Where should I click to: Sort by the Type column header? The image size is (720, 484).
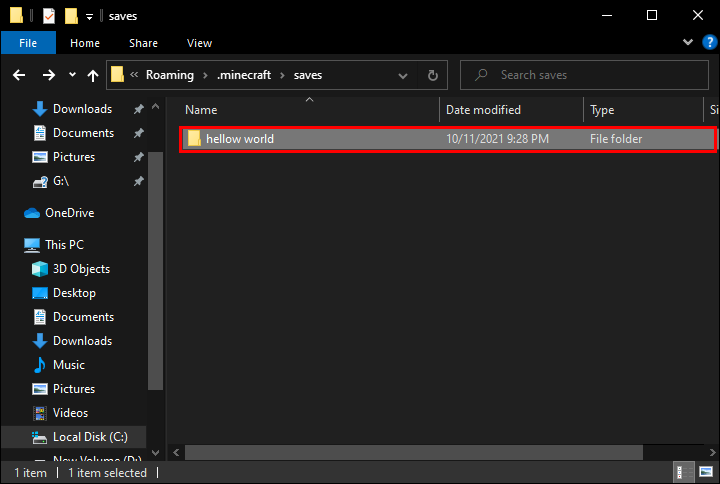tap(643, 110)
